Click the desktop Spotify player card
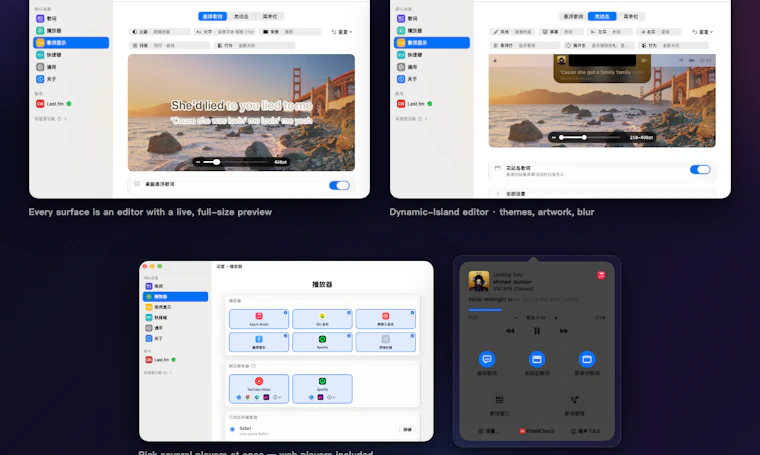The image size is (760, 455). tap(322, 342)
